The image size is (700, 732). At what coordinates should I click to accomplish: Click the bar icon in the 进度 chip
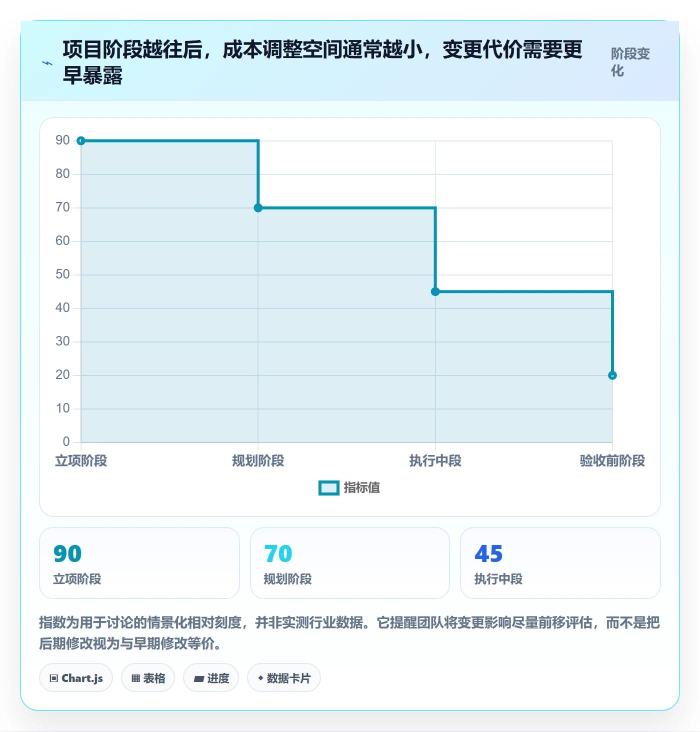(x=199, y=678)
